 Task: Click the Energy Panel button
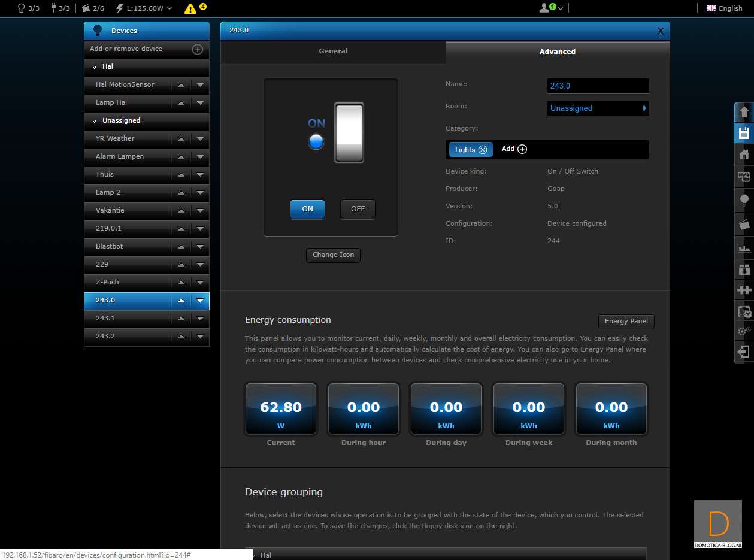[x=626, y=322]
